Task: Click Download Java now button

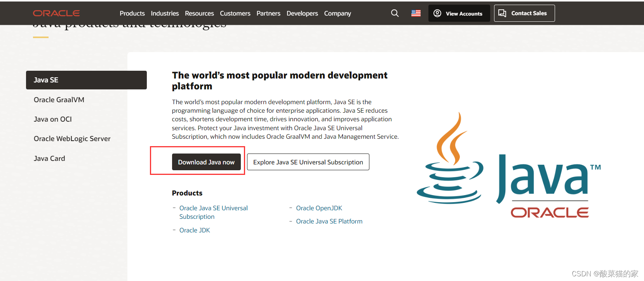Action: click(x=206, y=162)
